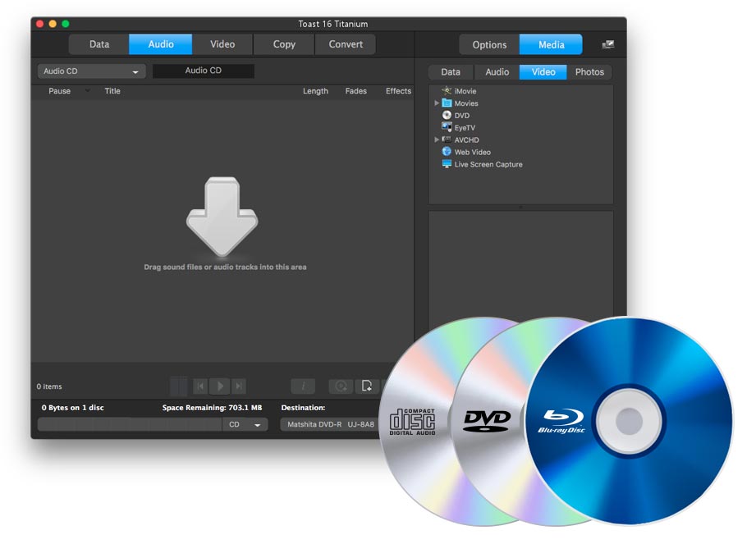756x544 pixels.
Task: Expand the AVCHD disclosure triangle
Action: click(x=437, y=139)
